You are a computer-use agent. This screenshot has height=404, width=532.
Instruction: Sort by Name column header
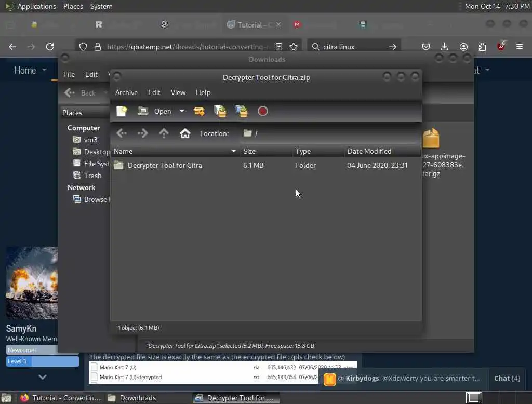point(175,151)
